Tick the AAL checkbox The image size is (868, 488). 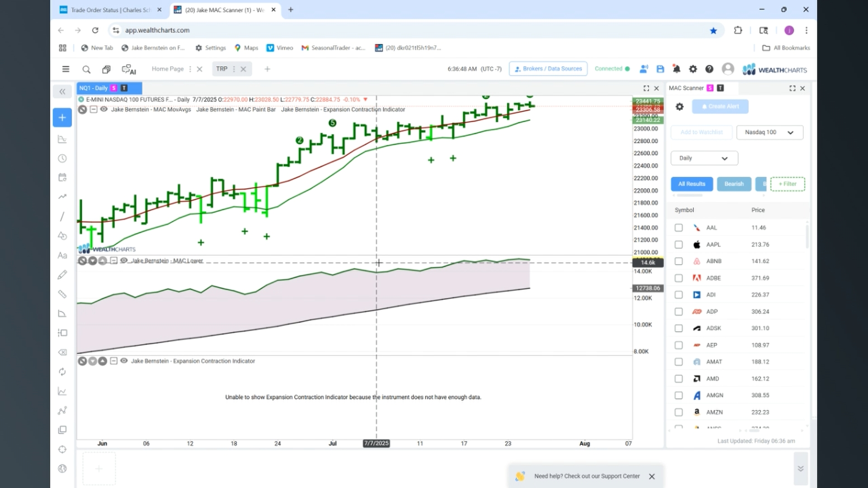point(679,228)
